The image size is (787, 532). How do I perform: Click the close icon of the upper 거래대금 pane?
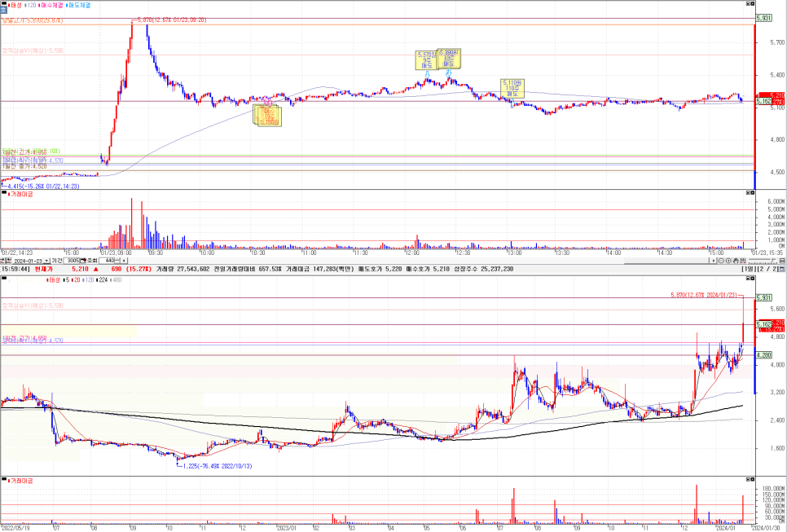coord(752,193)
